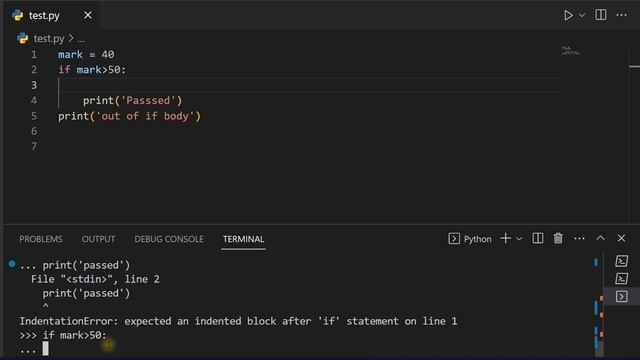Viewport: 640px width, 360px height.
Task: Click the IndentationError message in the terminal
Action: coord(238,321)
